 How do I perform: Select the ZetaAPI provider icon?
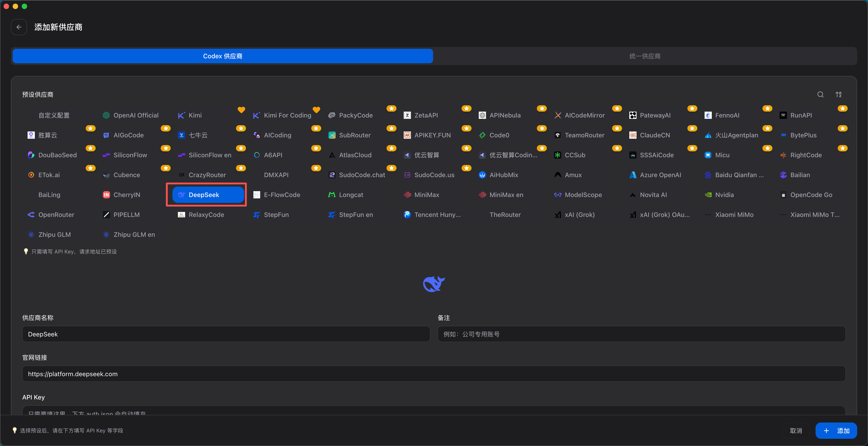pos(407,115)
